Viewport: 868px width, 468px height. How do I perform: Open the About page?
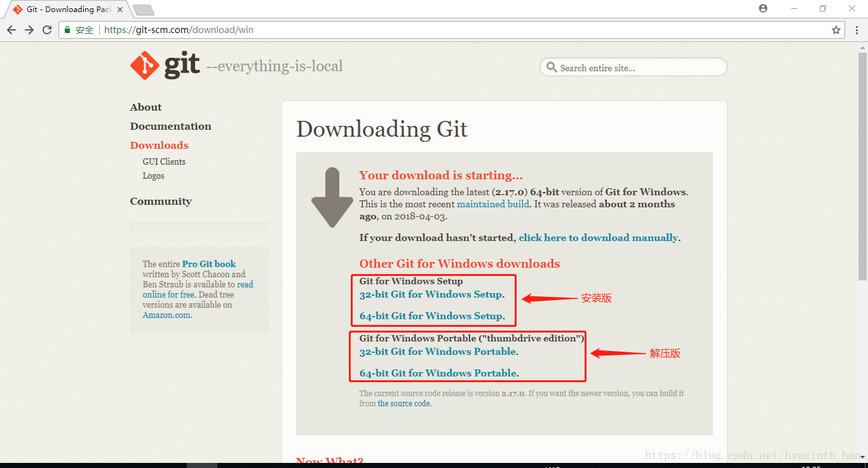[x=146, y=107]
